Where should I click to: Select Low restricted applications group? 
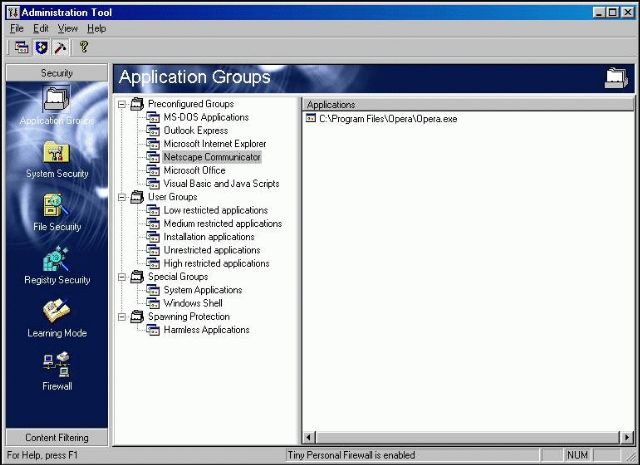click(216, 210)
